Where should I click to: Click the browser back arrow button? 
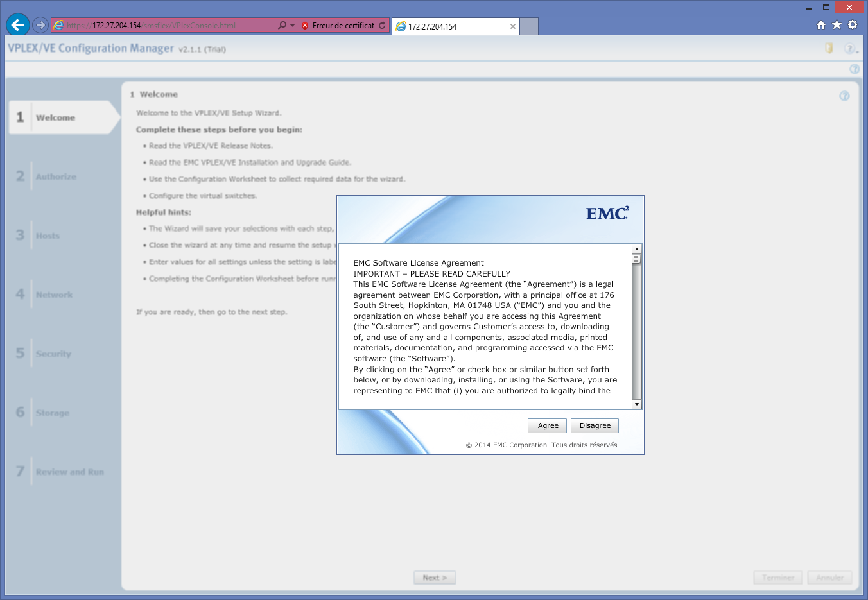point(18,25)
